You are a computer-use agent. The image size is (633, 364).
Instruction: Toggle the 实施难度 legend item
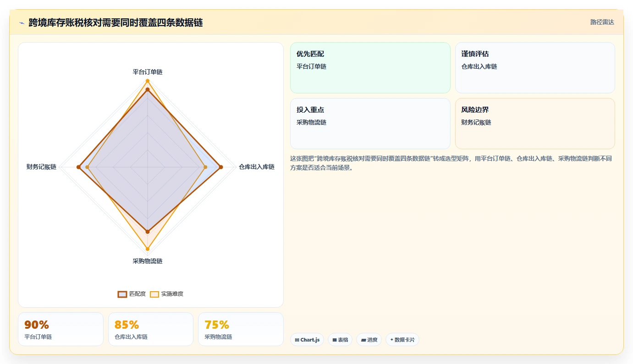[x=167, y=294]
